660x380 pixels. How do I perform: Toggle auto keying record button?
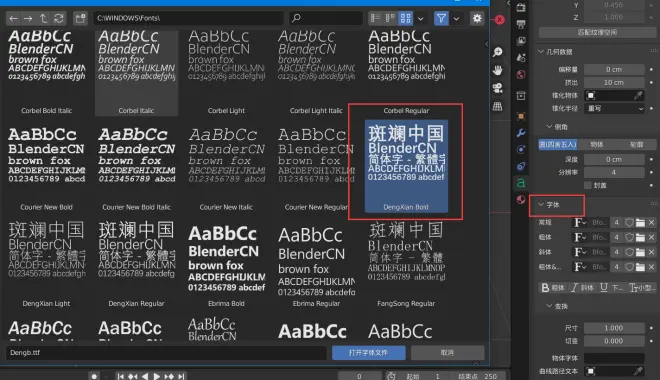click(94, 376)
